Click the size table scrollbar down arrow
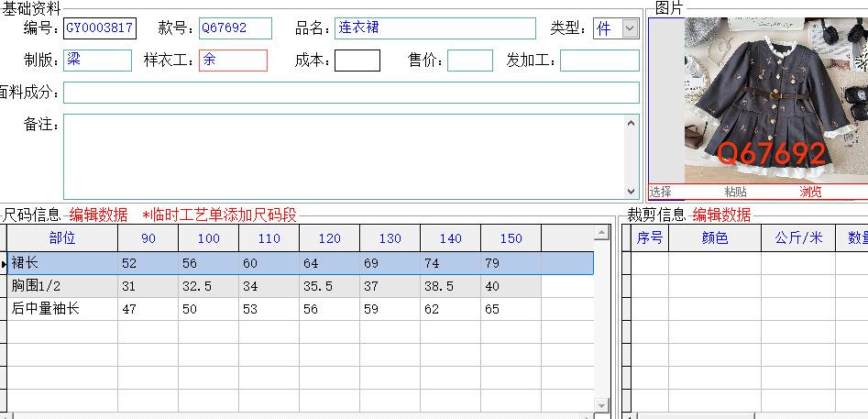868x419 pixels. click(x=602, y=404)
